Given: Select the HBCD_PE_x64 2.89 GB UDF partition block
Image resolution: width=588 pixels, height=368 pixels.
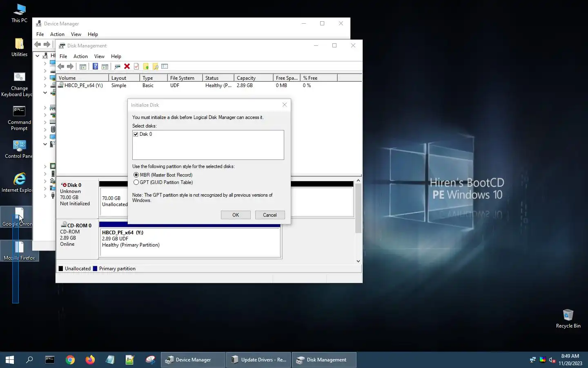Looking at the screenshot, I should (x=190, y=243).
